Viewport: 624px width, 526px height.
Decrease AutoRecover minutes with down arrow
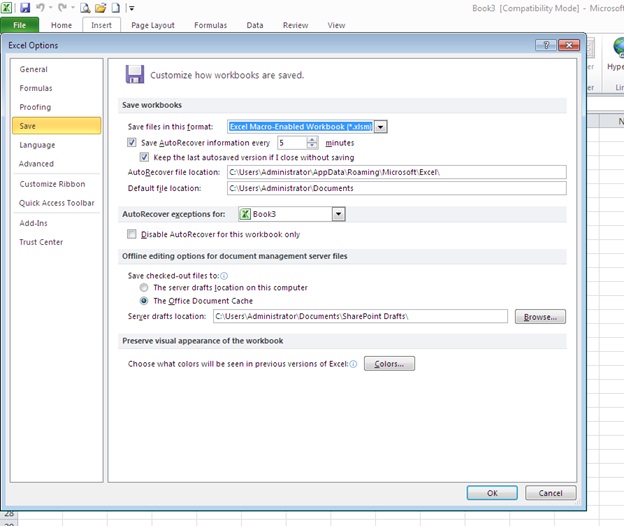312,146
